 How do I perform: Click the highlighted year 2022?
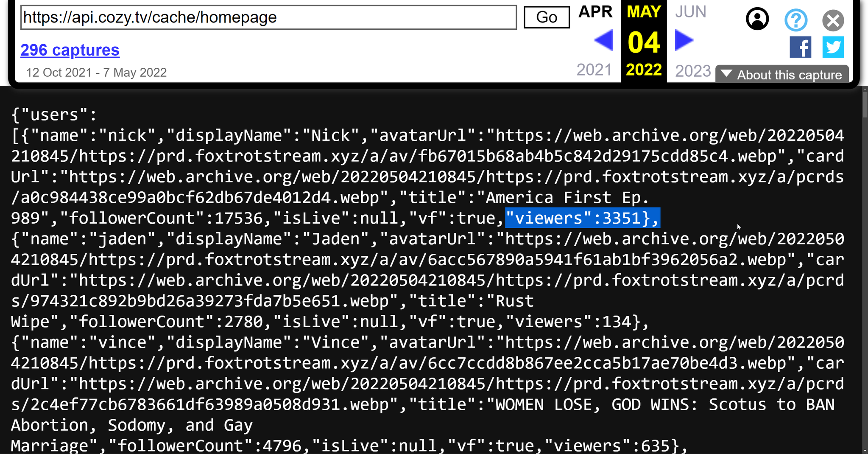pyautogui.click(x=644, y=70)
